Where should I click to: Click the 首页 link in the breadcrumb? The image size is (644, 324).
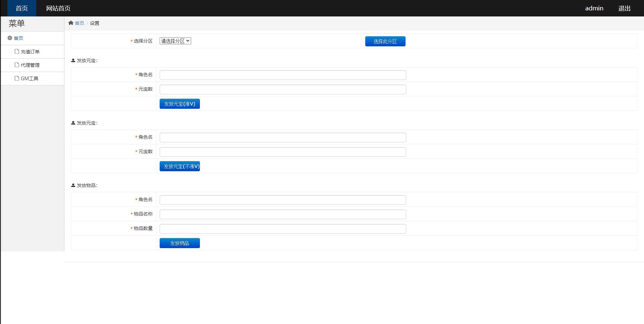click(79, 23)
